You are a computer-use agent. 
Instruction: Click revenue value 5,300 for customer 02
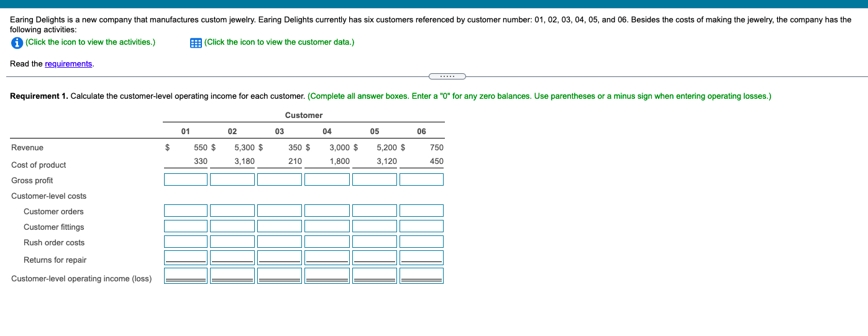244,148
